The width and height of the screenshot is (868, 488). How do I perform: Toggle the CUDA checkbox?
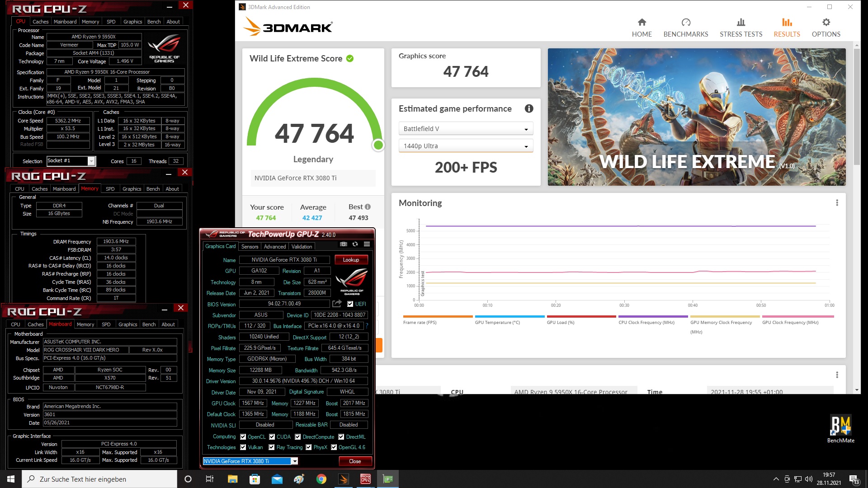pyautogui.click(x=272, y=436)
